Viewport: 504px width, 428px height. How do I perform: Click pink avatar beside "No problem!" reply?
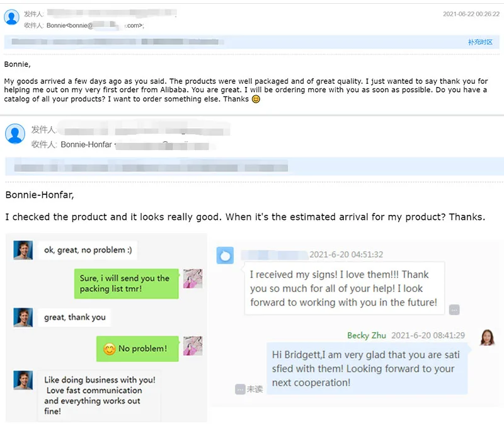click(193, 345)
